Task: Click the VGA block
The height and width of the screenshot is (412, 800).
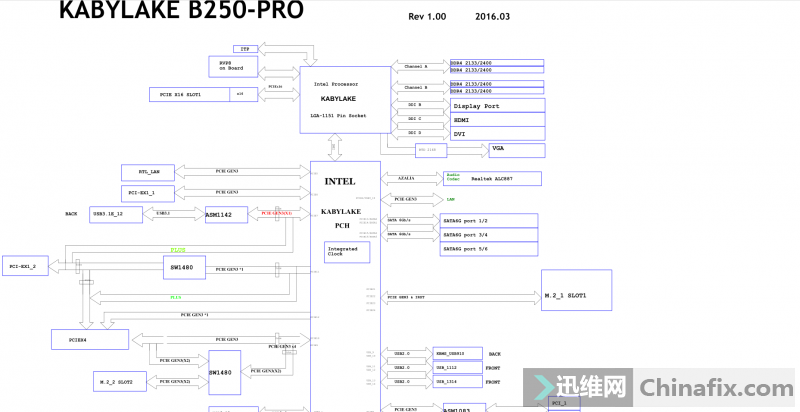Action: coord(517,150)
